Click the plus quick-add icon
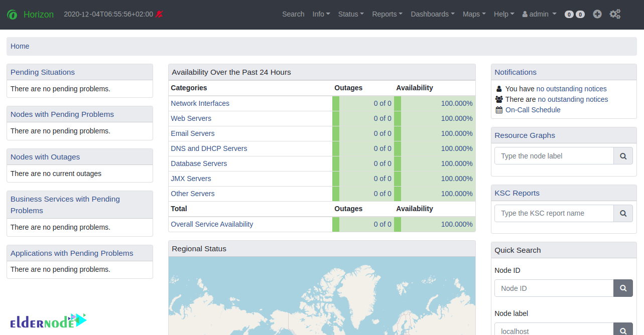 point(597,14)
